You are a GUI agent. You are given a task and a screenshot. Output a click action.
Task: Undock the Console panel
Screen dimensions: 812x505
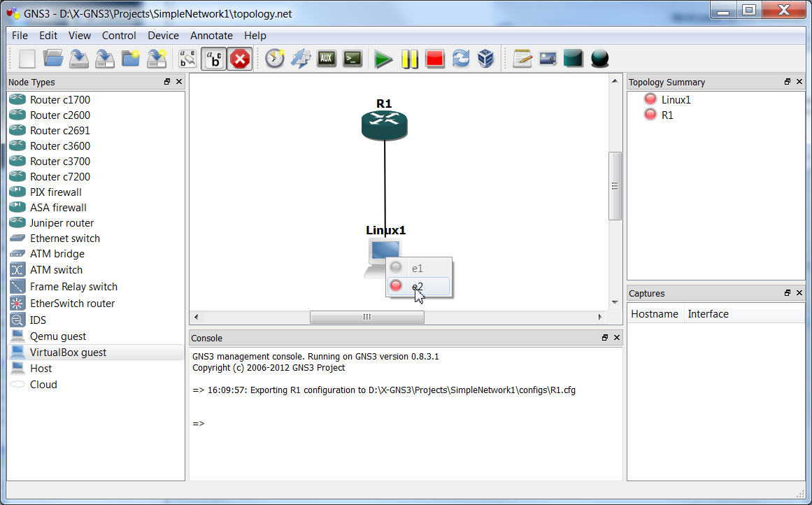tap(605, 337)
